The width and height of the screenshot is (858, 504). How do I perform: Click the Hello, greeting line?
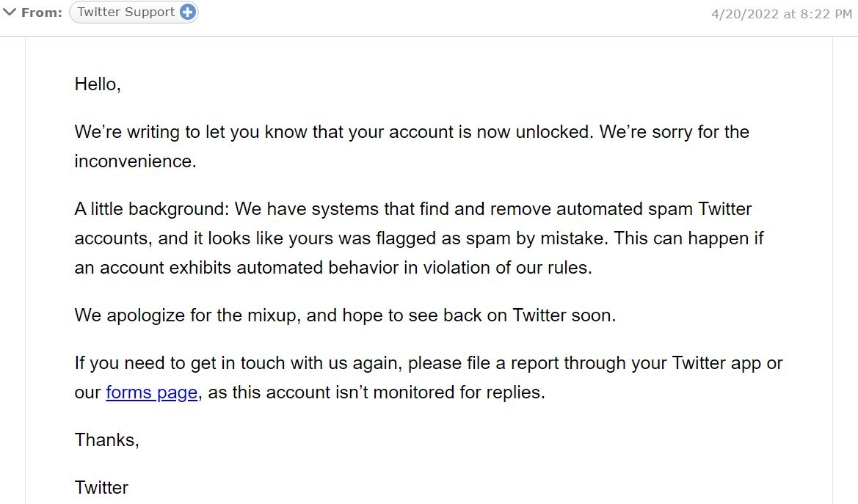98,84
